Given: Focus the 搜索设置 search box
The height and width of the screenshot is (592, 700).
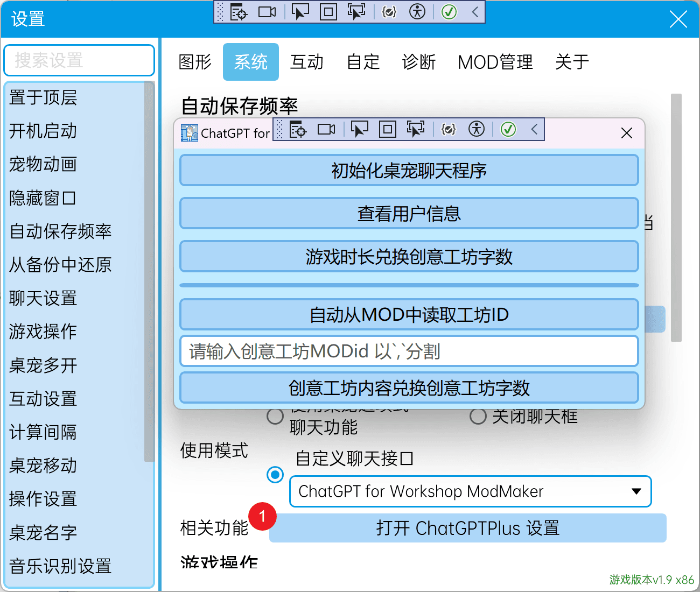Looking at the screenshot, I should (79, 60).
